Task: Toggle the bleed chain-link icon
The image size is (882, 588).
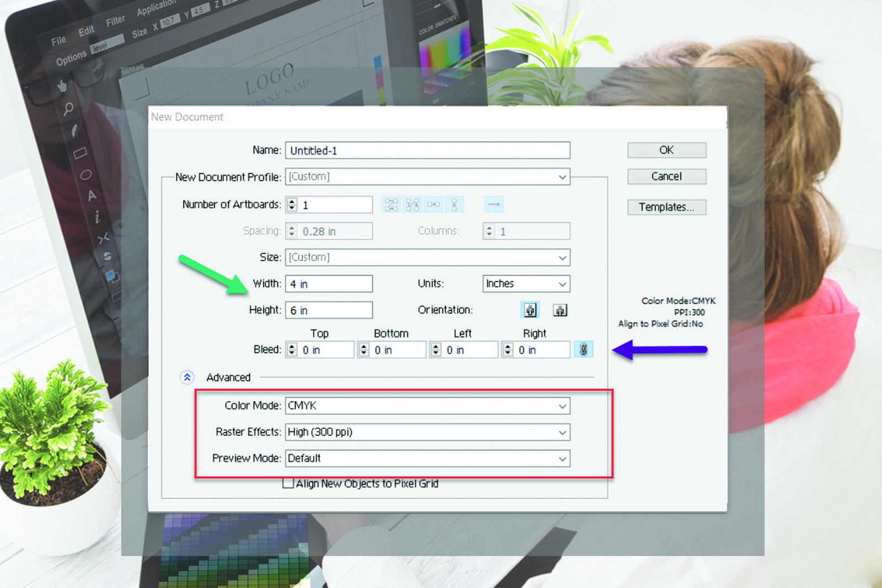Action: [x=583, y=349]
